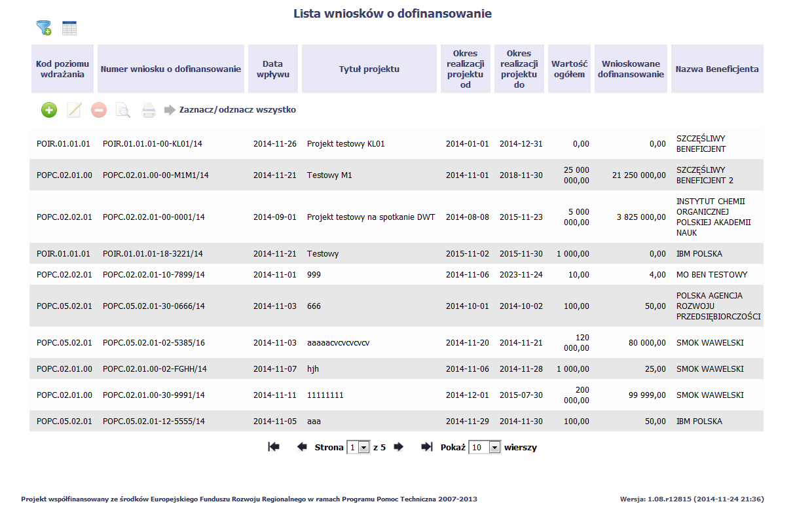
Task: Sort by Okres realizacji projektu do header
Action: [x=519, y=69]
